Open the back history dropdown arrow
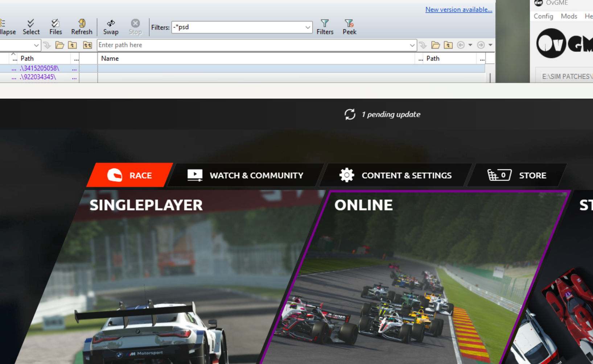 [470, 45]
